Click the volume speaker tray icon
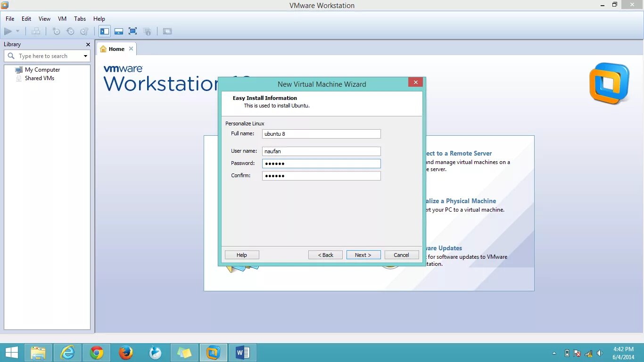644x362 pixels. tap(600, 353)
